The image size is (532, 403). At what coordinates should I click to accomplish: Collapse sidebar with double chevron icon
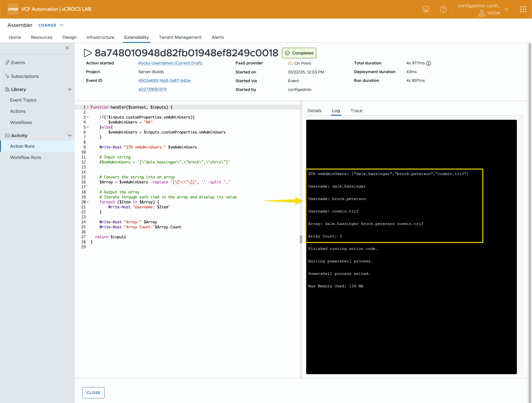pos(67,48)
